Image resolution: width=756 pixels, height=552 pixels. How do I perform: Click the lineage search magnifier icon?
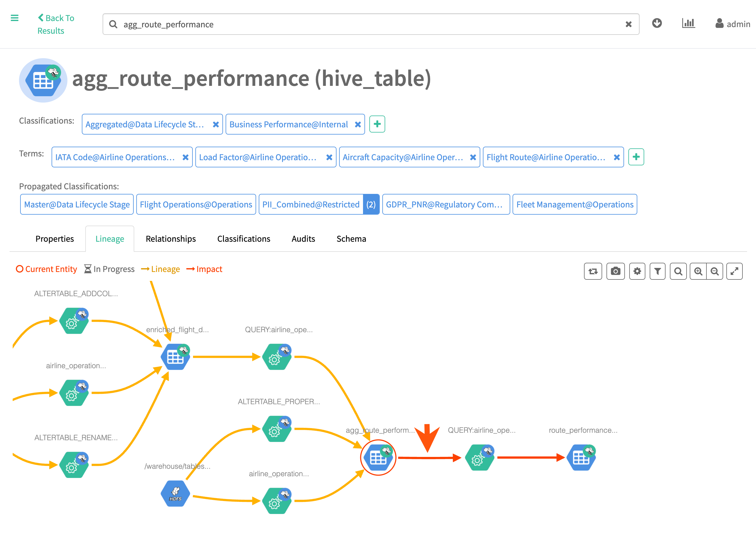(678, 271)
